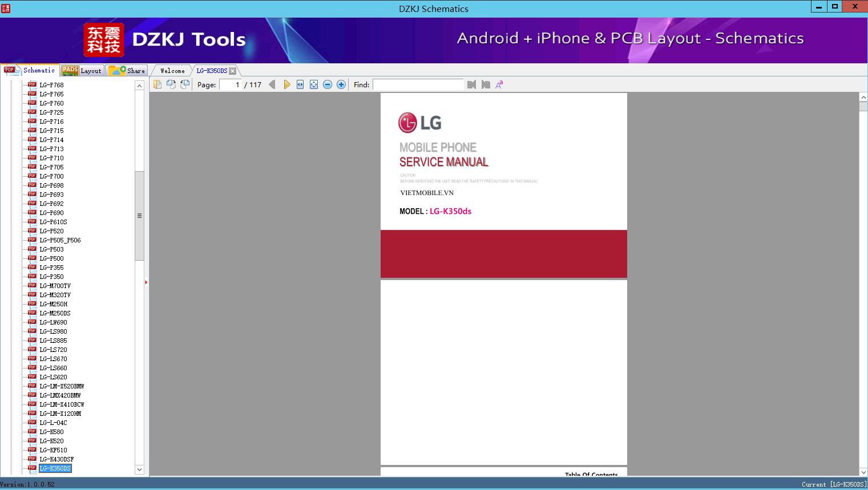
Task: Go to the next page arrow
Action: (x=286, y=84)
